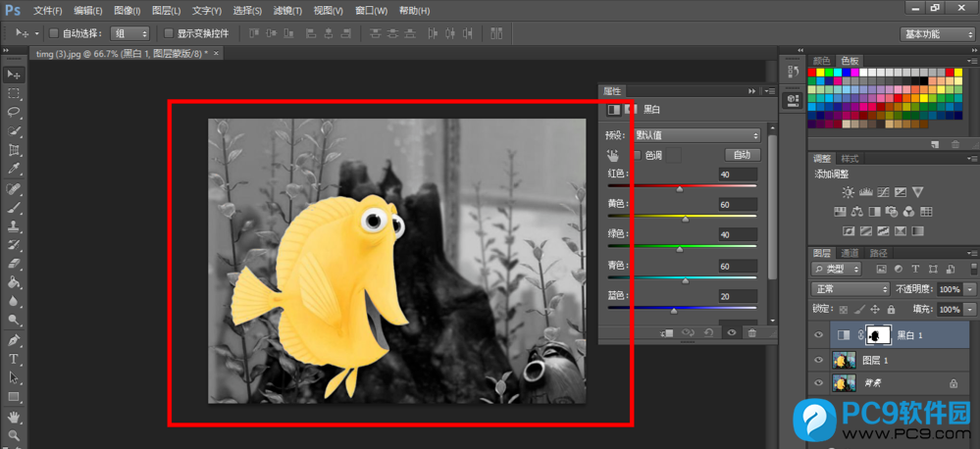This screenshot has height=449, width=980.
Task: Close the timg (3).jpg document tab
Action: tap(216, 54)
